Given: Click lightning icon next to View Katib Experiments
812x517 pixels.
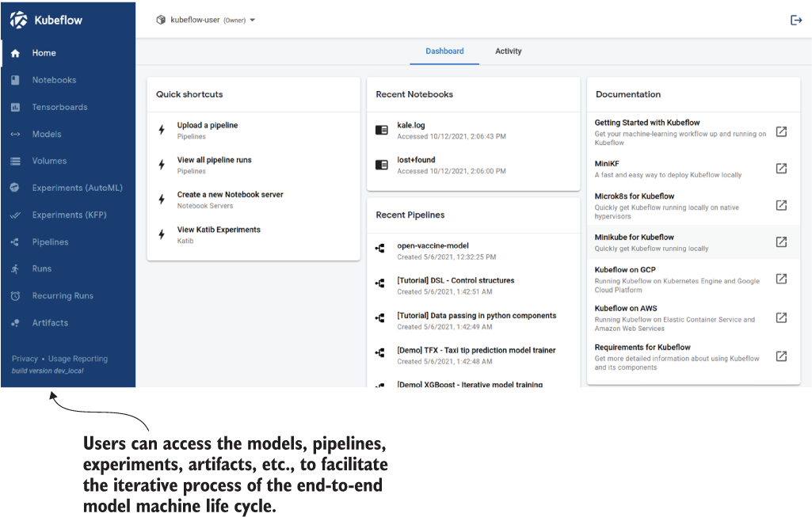Looking at the screenshot, I should tap(162, 234).
